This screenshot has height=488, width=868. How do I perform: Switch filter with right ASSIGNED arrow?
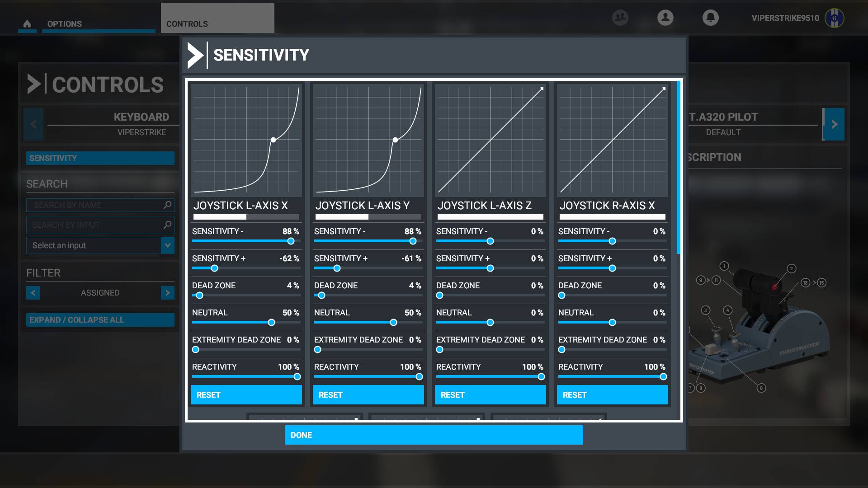[167, 293]
